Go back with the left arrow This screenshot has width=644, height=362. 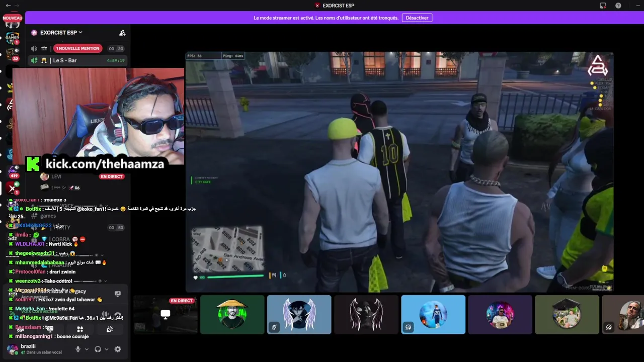pyautogui.click(x=8, y=6)
